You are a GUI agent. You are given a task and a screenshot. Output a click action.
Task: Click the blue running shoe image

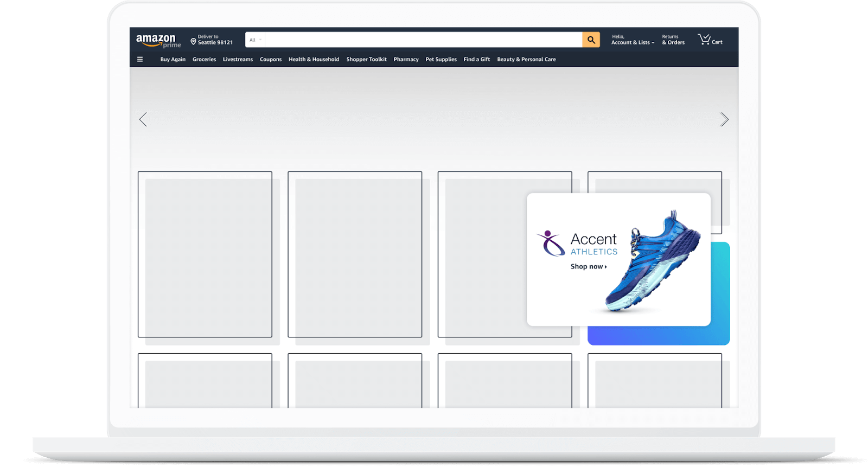[x=654, y=263]
